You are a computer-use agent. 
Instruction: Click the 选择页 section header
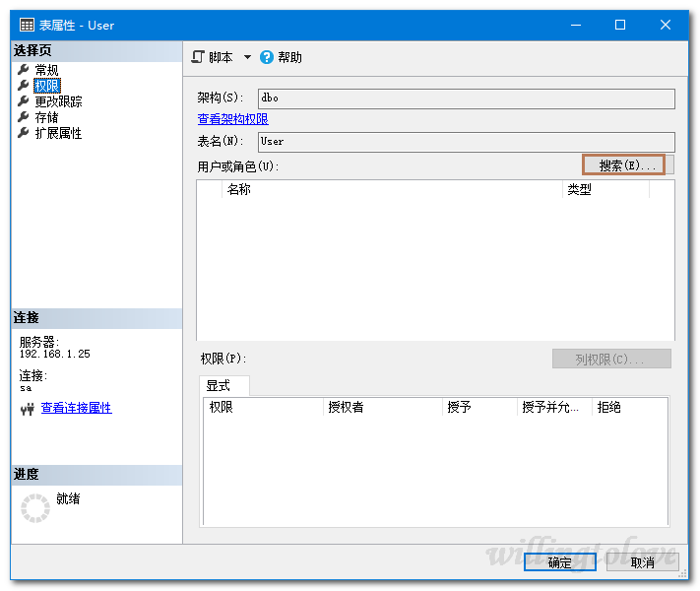[96, 50]
